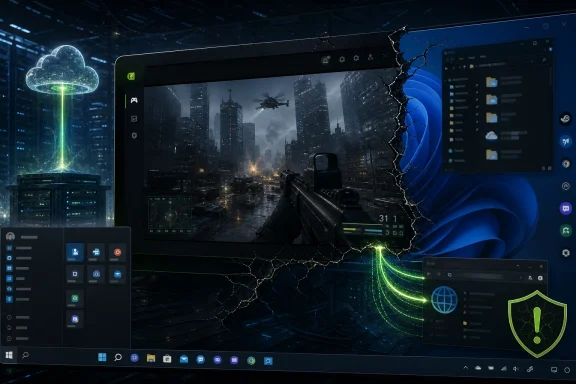Expand the system tray hidden icons chevron
The height and width of the screenshot is (384, 576).
(465, 367)
